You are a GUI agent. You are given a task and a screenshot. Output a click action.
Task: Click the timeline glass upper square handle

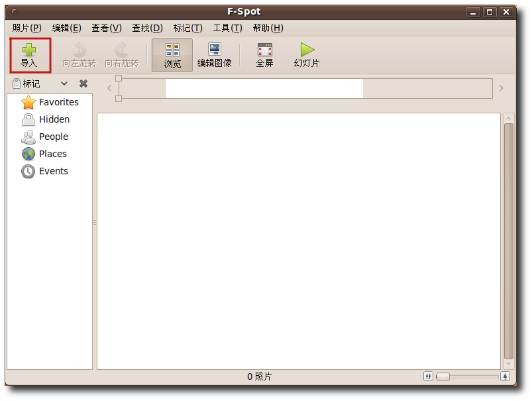(x=119, y=78)
